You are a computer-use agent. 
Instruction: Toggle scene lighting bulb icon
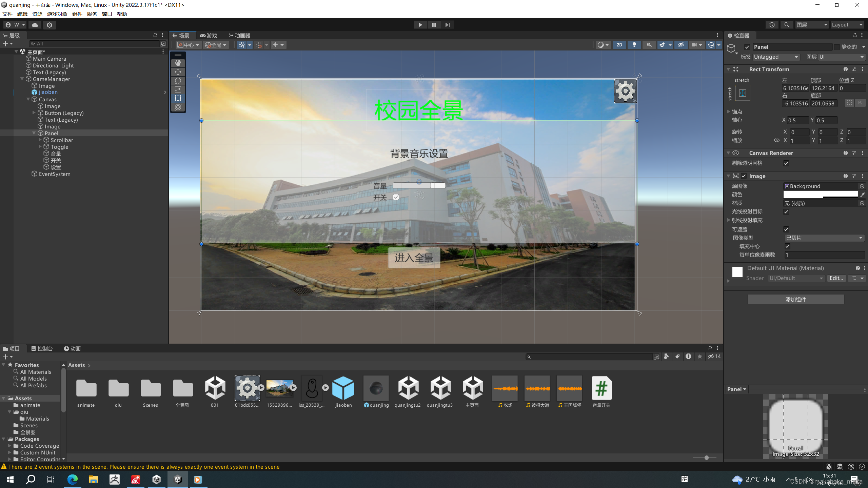[x=634, y=45]
